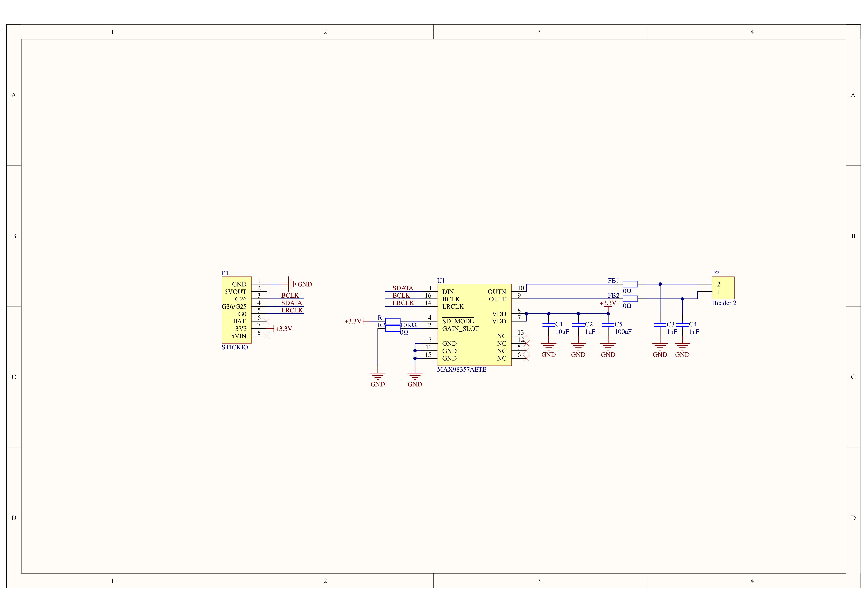Click the FB2 designator
Screen dimensions: 868x613
pos(614,296)
